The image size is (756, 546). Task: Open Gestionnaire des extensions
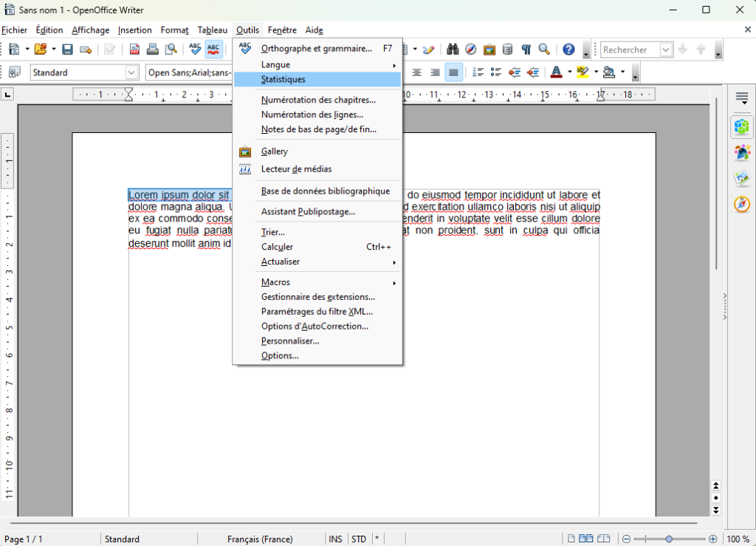click(317, 297)
